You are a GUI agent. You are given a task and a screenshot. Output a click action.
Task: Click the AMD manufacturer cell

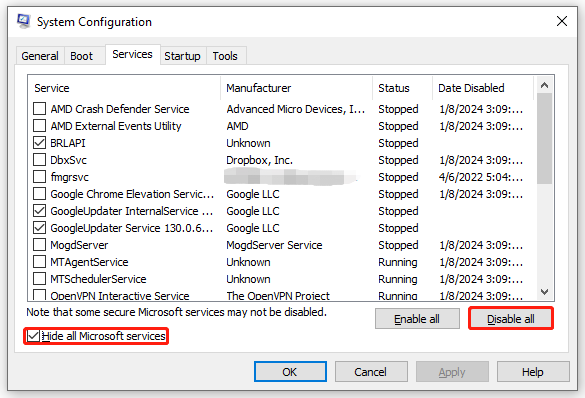coord(237,126)
